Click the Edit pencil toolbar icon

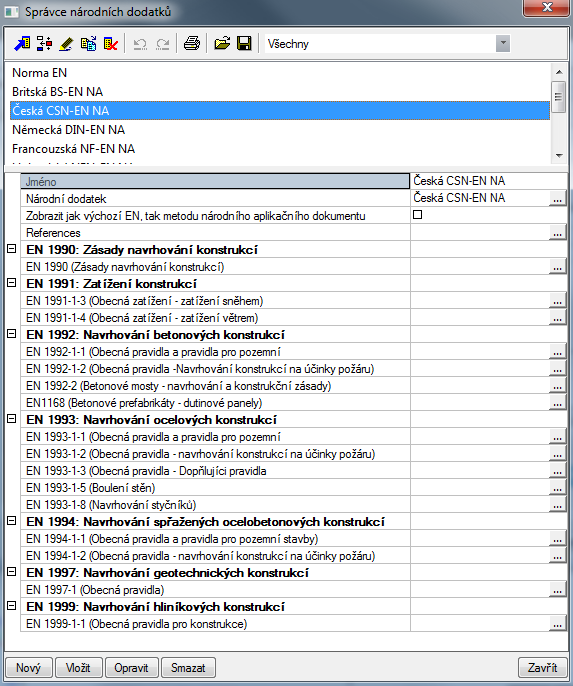click(66, 44)
